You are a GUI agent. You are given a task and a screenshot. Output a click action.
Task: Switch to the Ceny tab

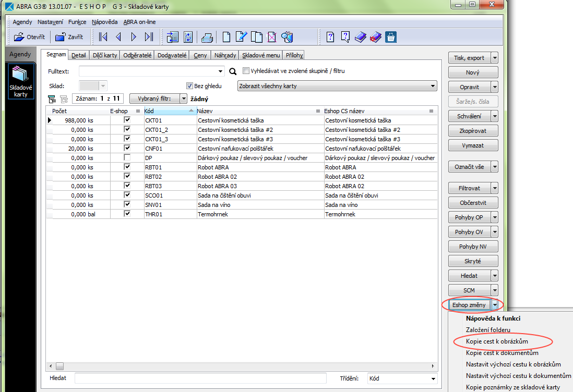200,55
